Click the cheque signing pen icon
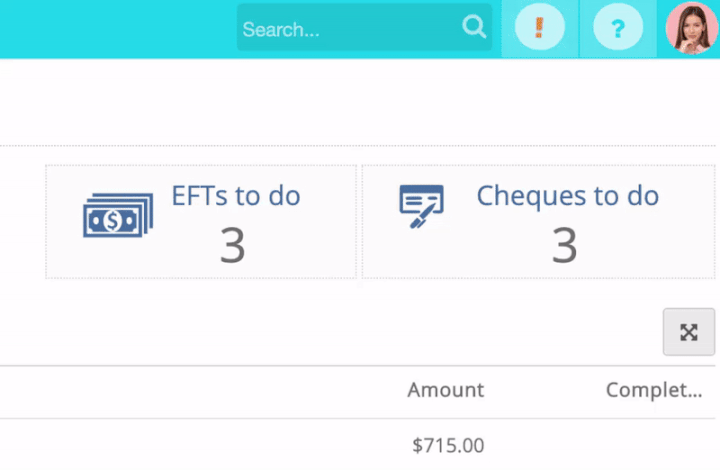The image size is (720, 470). click(422, 206)
